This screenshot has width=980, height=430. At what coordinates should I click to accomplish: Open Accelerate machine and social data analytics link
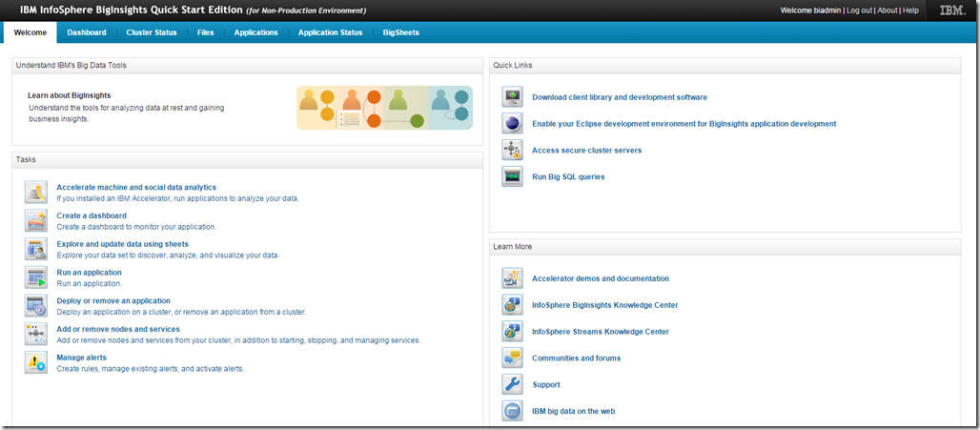(x=136, y=187)
